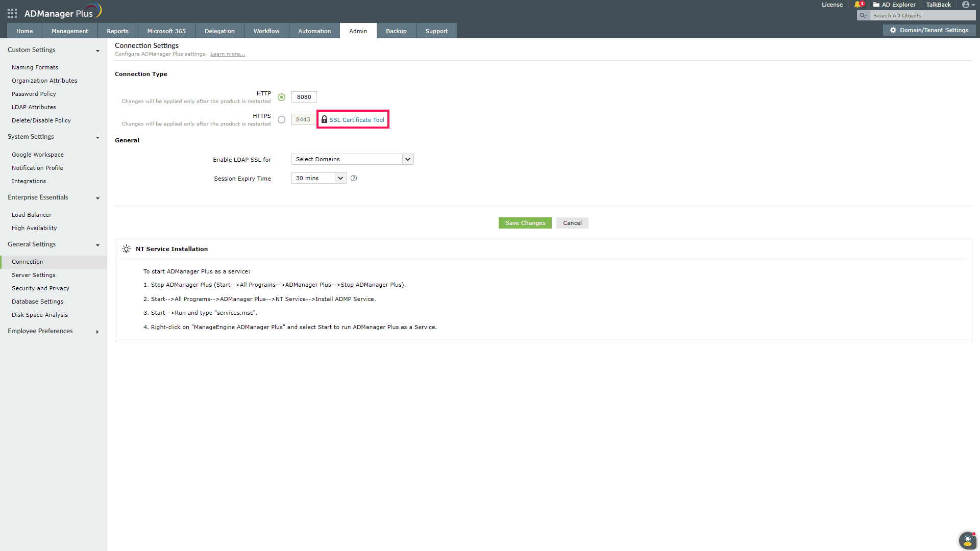
Task: Click the Learn more link
Action: 228,54
